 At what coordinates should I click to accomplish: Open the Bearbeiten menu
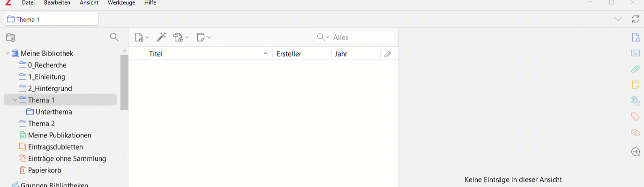(x=57, y=3)
